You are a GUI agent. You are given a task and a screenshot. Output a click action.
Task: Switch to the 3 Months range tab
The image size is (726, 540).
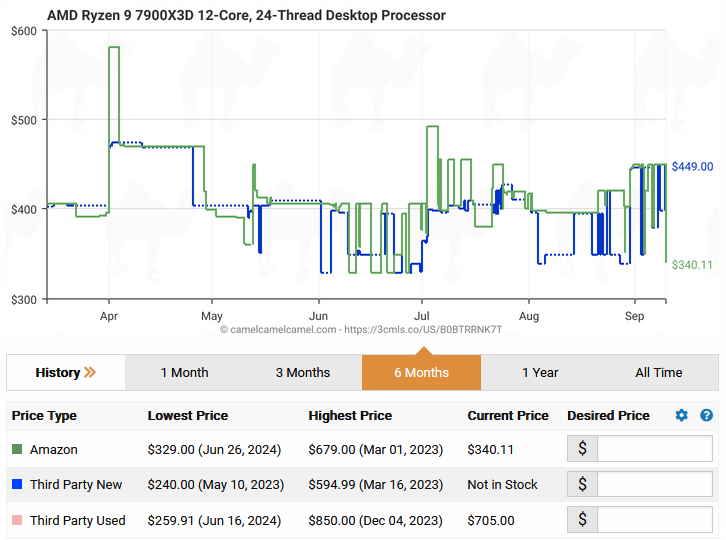(303, 373)
